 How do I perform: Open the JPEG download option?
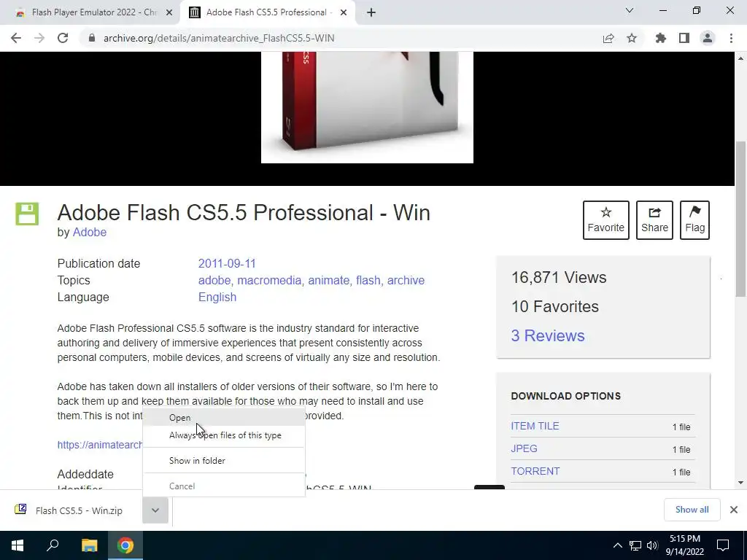[524, 448]
